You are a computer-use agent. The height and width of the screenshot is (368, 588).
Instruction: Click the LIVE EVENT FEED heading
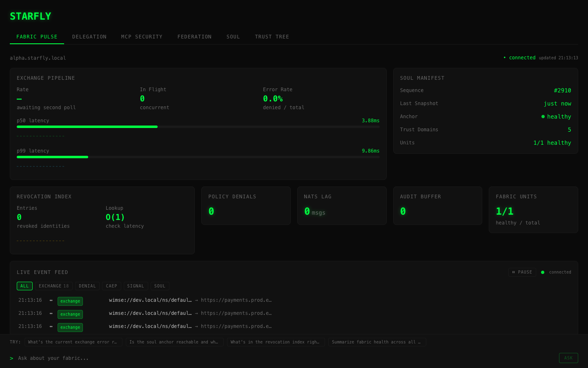pyautogui.click(x=42, y=272)
